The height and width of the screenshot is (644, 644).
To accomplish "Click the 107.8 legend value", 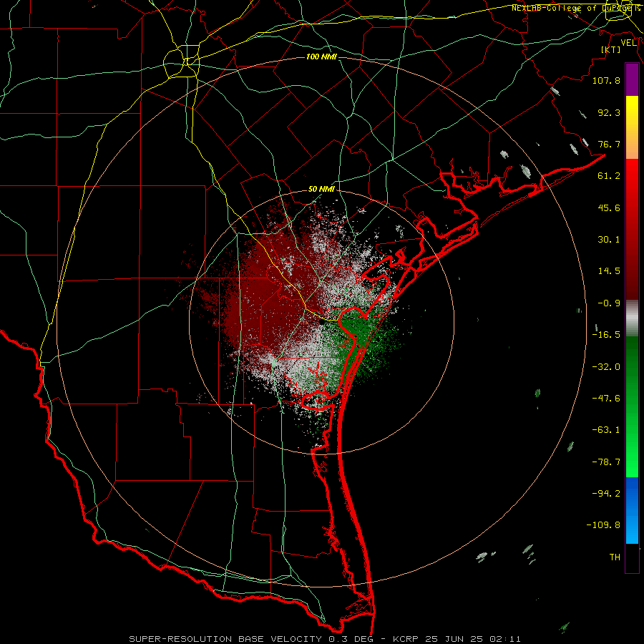I will (x=606, y=80).
